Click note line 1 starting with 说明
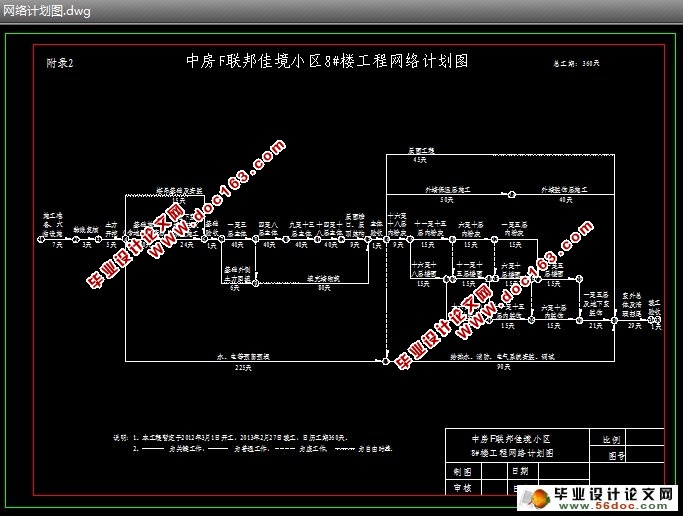683x516 pixels. 230,438
